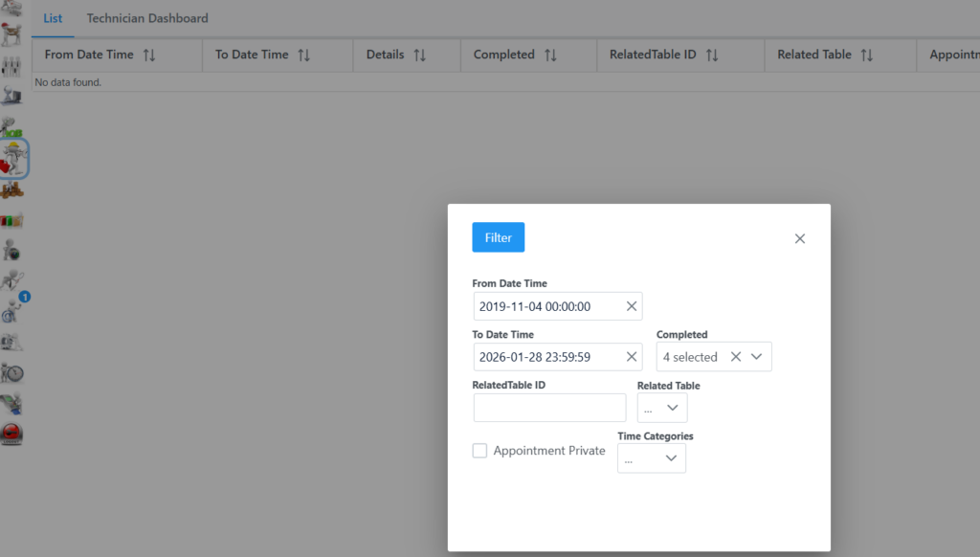This screenshot has width=980, height=557.
Task: Open the stacked brown boxes icon
Action: [x=12, y=190]
